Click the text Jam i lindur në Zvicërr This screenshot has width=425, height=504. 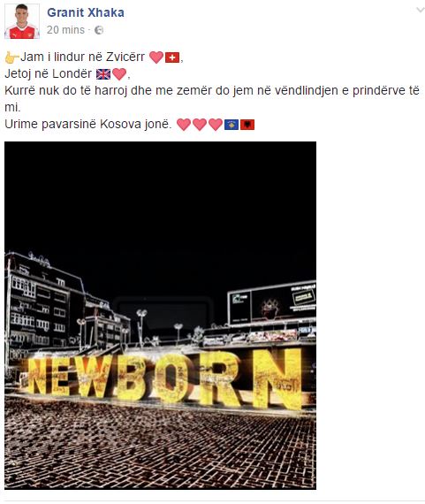point(82,57)
